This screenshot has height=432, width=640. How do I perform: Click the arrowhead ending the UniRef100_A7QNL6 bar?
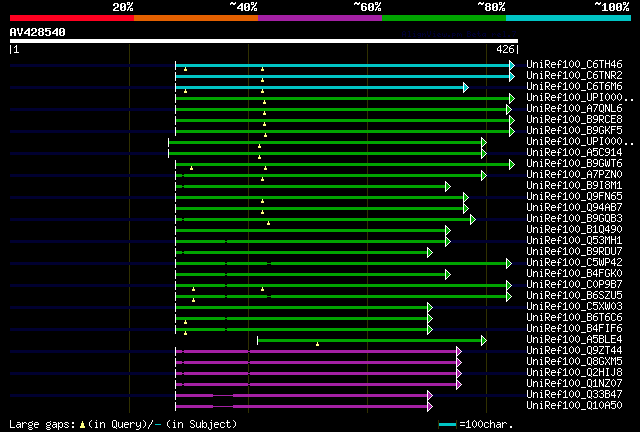[x=509, y=109]
